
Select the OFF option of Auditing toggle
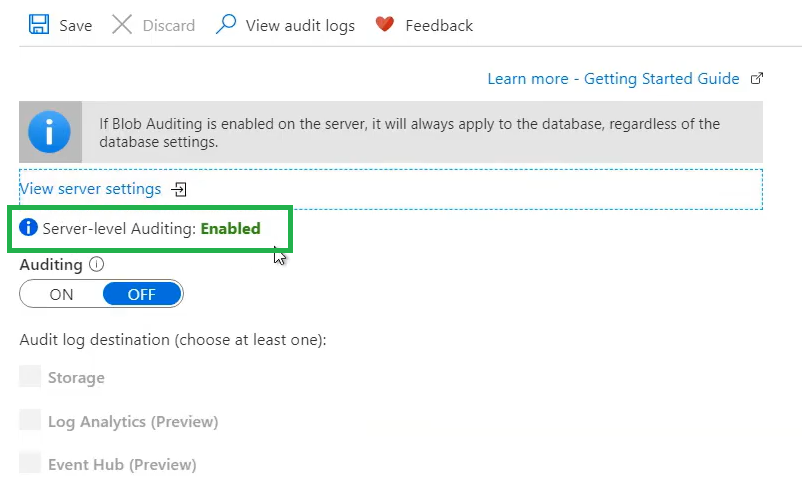tap(142, 294)
